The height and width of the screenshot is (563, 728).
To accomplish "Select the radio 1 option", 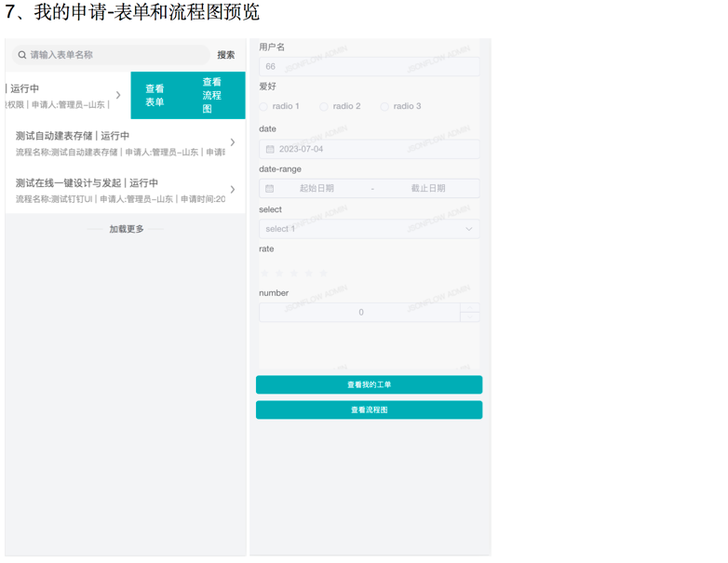I will pyautogui.click(x=263, y=107).
